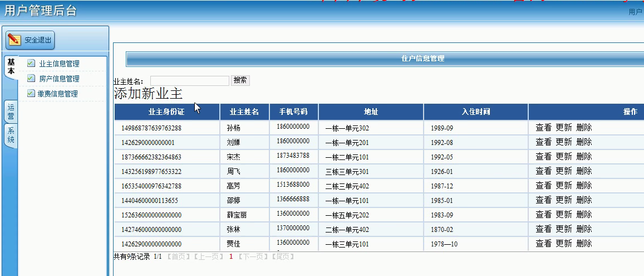
Task: Update 贾佳 record via 更新
Action: tap(563, 243)
